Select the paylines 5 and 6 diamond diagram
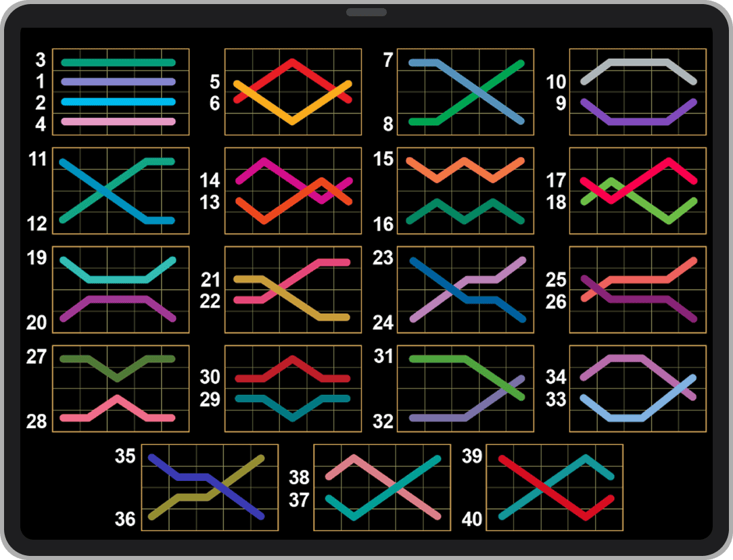This screenshot has width=733, height=560. [x=293, y=92]
